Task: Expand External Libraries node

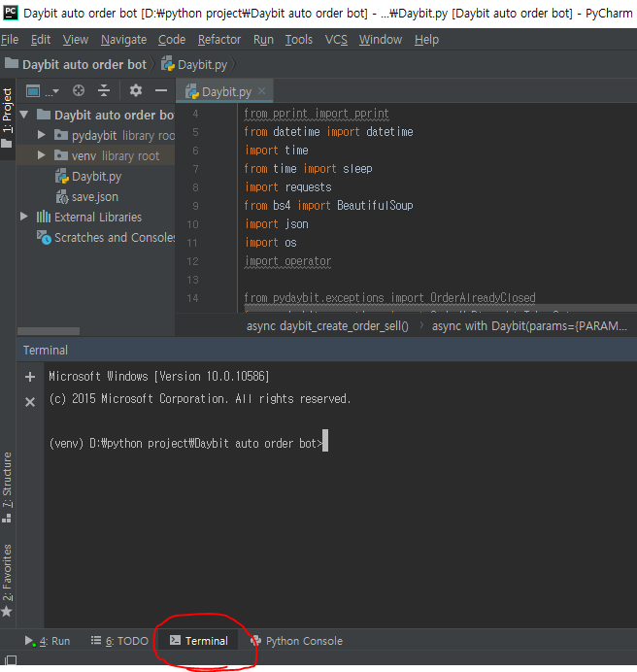Action: pos(24,217)
